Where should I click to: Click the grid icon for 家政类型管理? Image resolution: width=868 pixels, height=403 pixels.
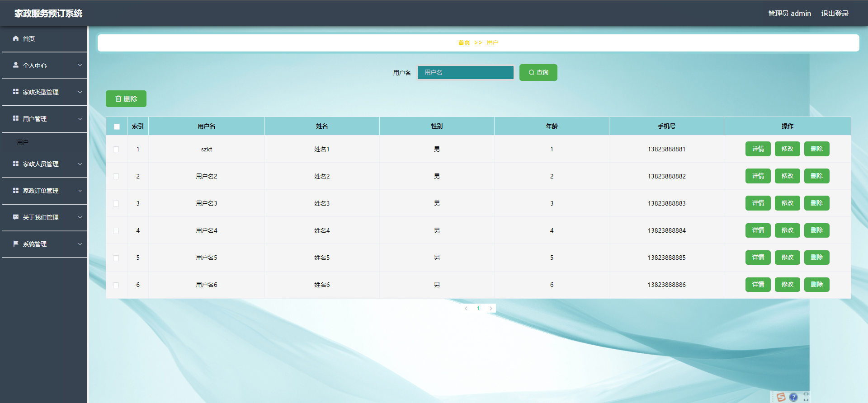coord(16,92)
